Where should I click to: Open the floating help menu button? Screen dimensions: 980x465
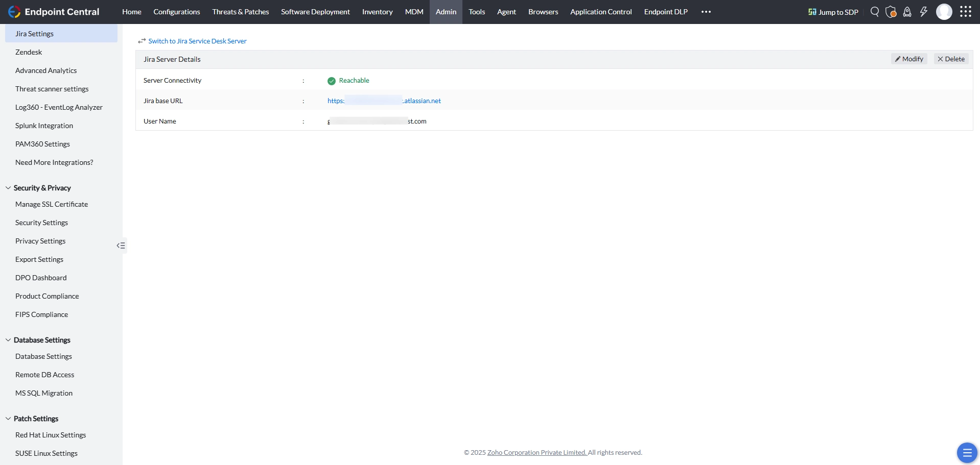[x=967, y=453]
